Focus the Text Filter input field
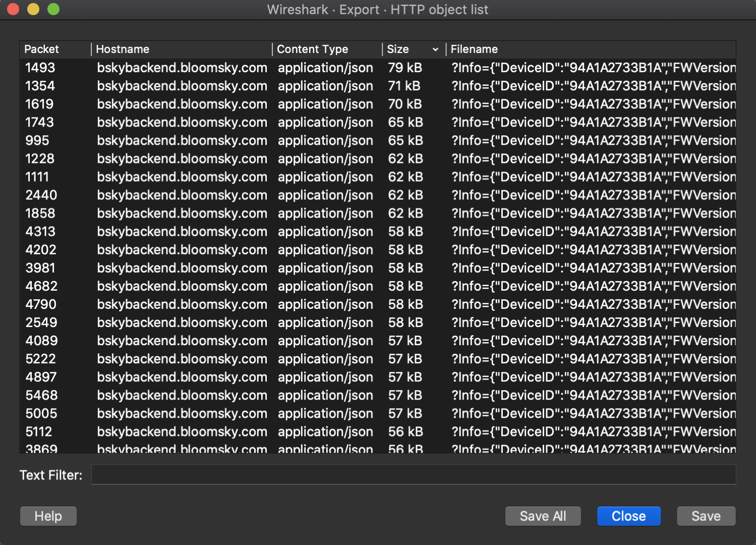 (414, 475)
